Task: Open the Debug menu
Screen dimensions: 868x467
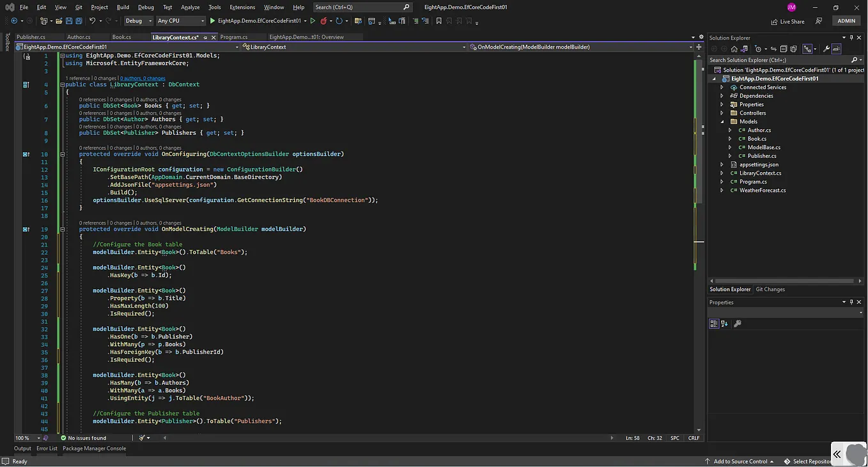Action: [145, 7]
